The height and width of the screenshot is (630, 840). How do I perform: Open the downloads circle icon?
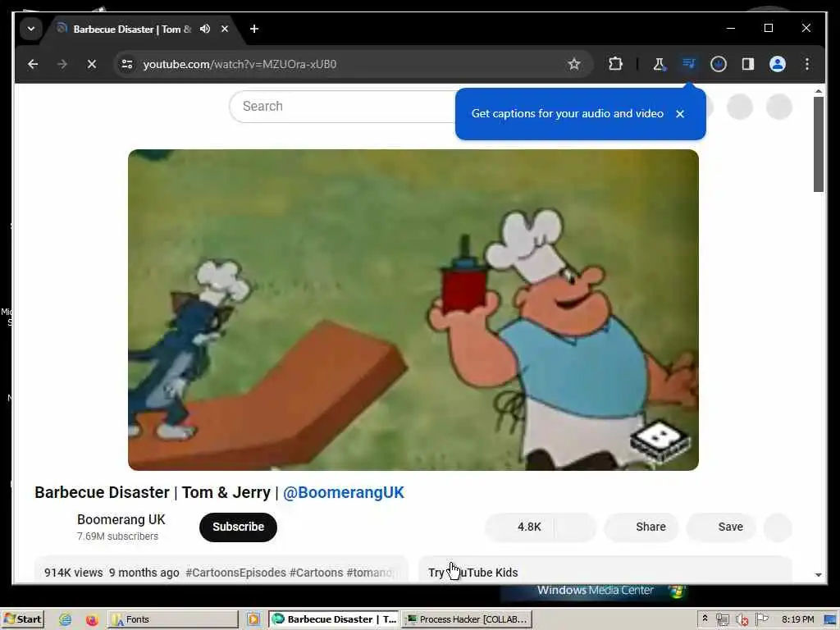tap(719, 64)
